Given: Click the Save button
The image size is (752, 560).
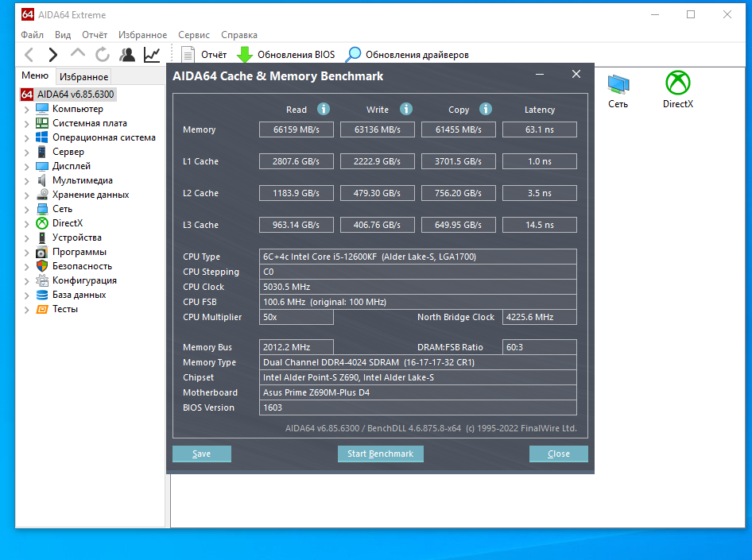Looking at the screenshot, I should click(x=201, y=454).
